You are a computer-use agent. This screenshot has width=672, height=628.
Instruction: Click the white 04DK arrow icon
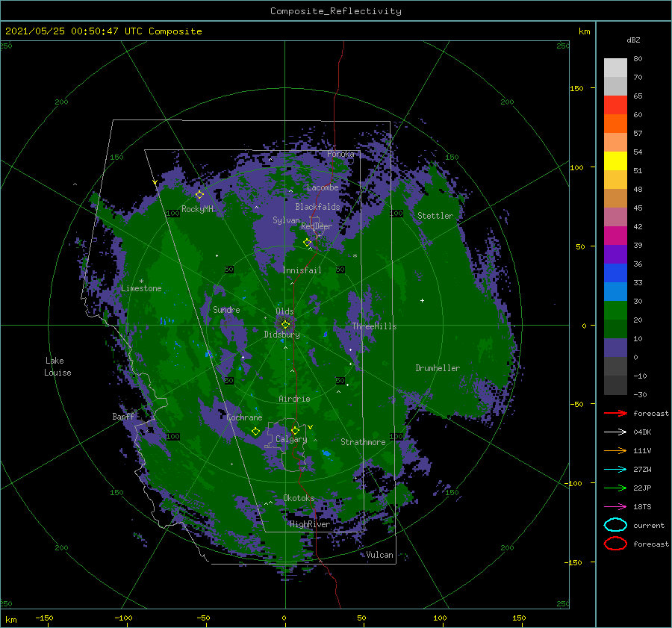[615, 432]
